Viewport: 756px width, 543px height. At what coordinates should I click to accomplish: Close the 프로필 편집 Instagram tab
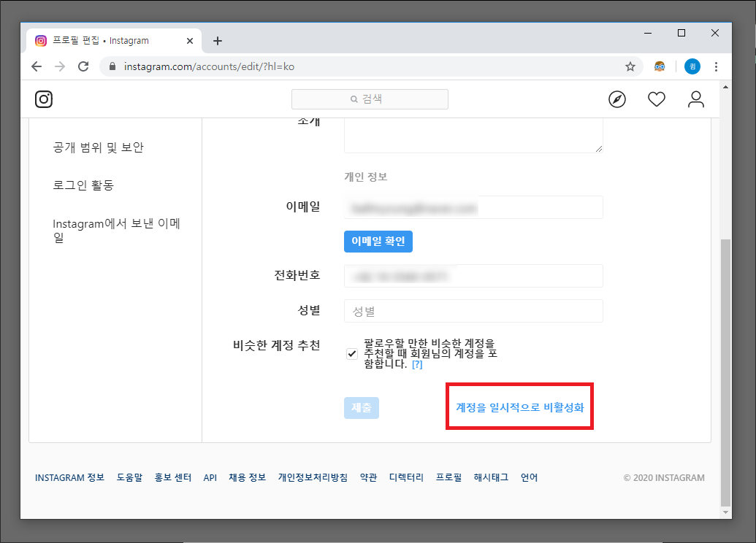190,41
